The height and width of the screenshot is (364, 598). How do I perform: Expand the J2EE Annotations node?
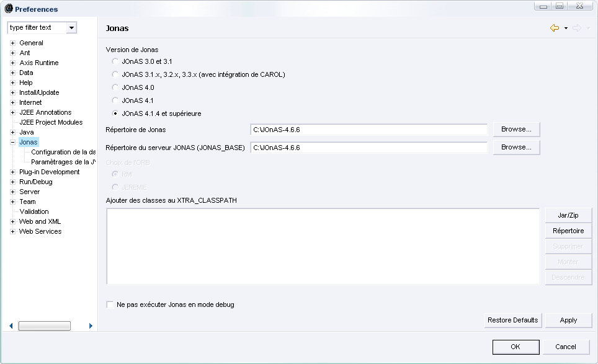12,112
